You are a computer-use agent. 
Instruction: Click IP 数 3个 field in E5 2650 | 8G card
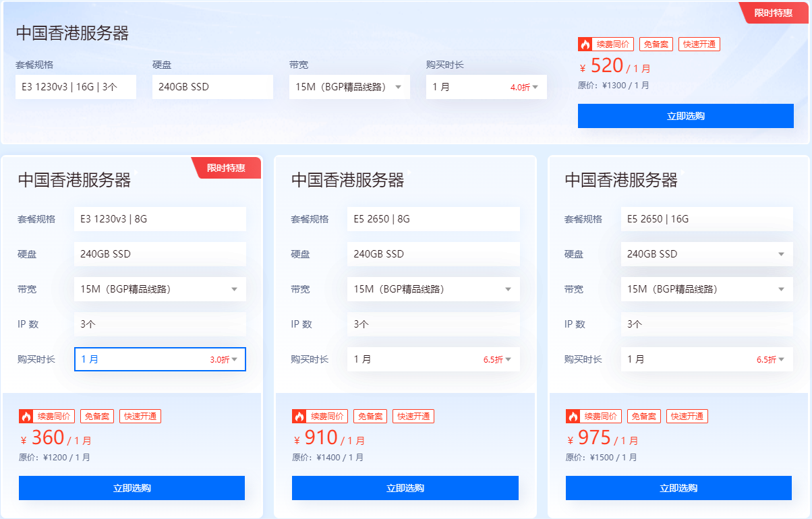coord(434,324)
